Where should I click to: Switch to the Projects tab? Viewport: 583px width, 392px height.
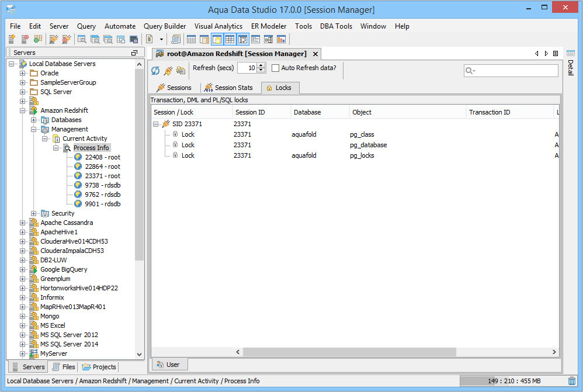(99, 367)
